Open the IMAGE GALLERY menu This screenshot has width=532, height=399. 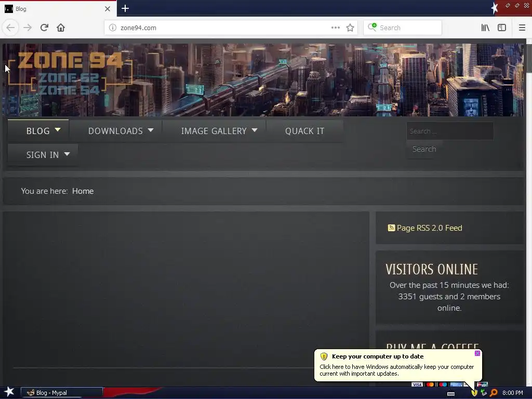coord(214,131)
